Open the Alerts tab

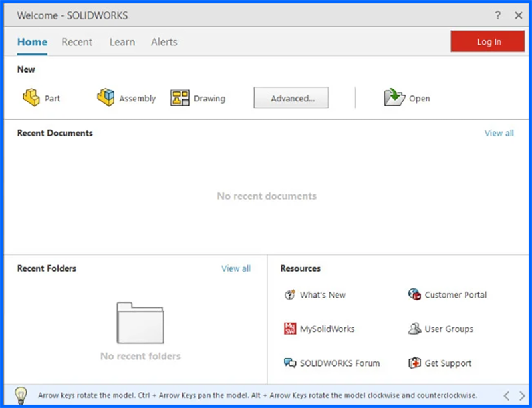point(164,41)
